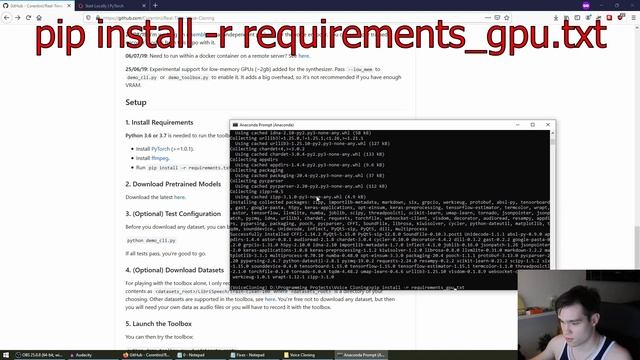The height and width of the screenshot is (360, 640).
Task: Click '5. Launch the Toolbox' heading
Action: point(158,324)
